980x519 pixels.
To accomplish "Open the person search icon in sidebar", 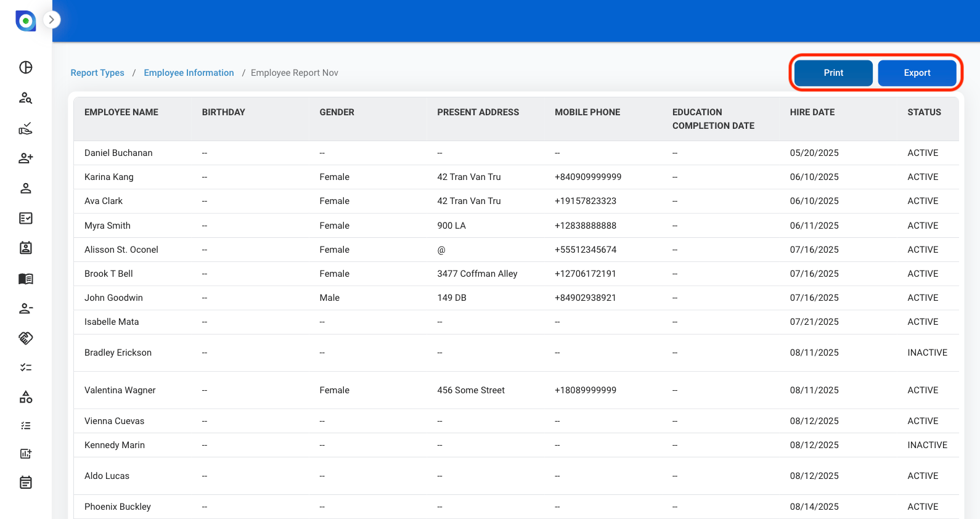I will pyautogui.click(x=26, y=98).
